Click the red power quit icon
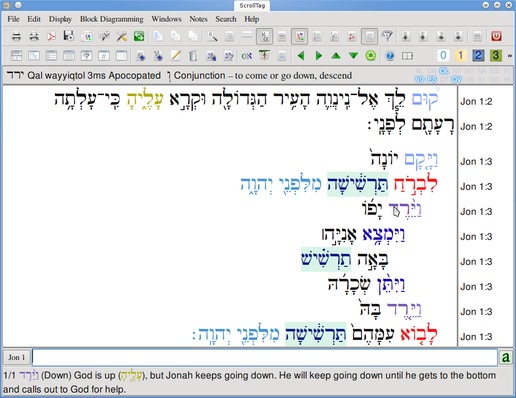Viewport: 516px width, 398px height. click(x=496, y=36)
